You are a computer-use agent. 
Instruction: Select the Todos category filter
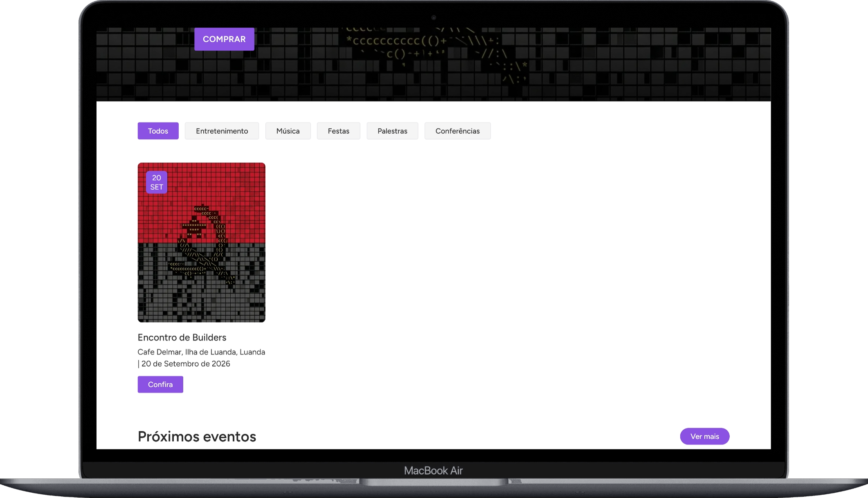tap(158, 131)
